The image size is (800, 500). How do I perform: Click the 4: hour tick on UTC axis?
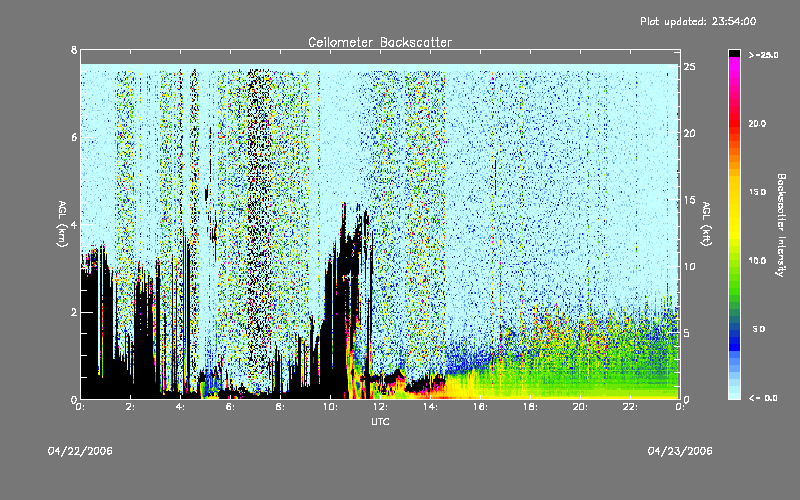click(180, 407)
